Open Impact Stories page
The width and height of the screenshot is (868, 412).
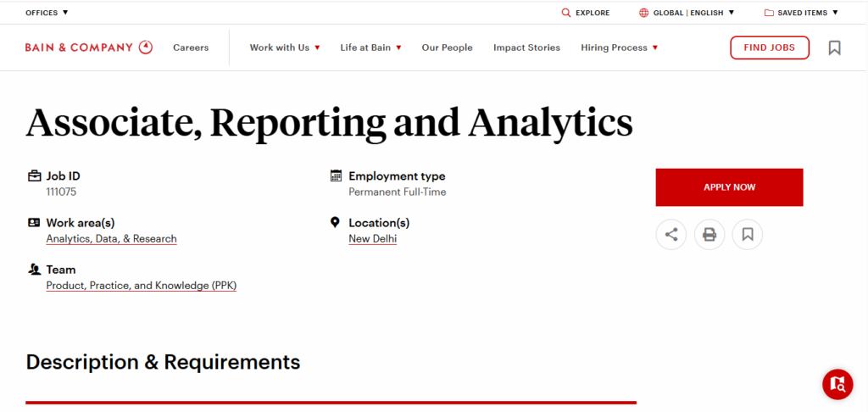point(526,47)
